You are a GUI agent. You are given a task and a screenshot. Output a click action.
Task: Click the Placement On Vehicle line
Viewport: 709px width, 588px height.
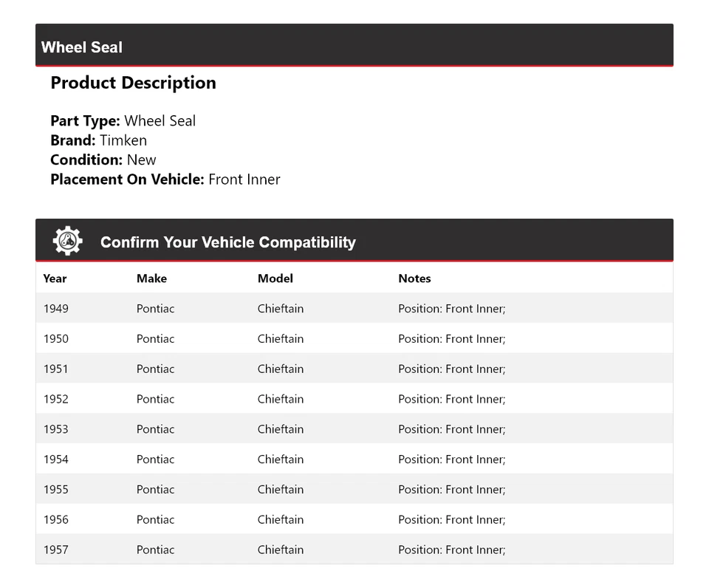pos(165,180)
